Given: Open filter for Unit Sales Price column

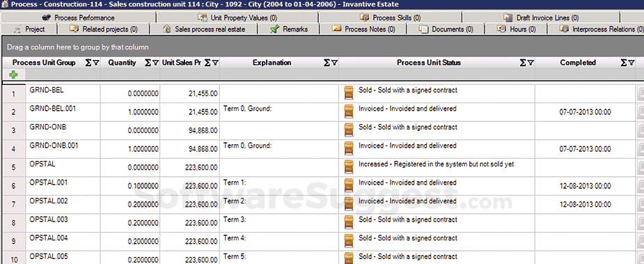Looking at the screenshot, I should click(215, 63).
